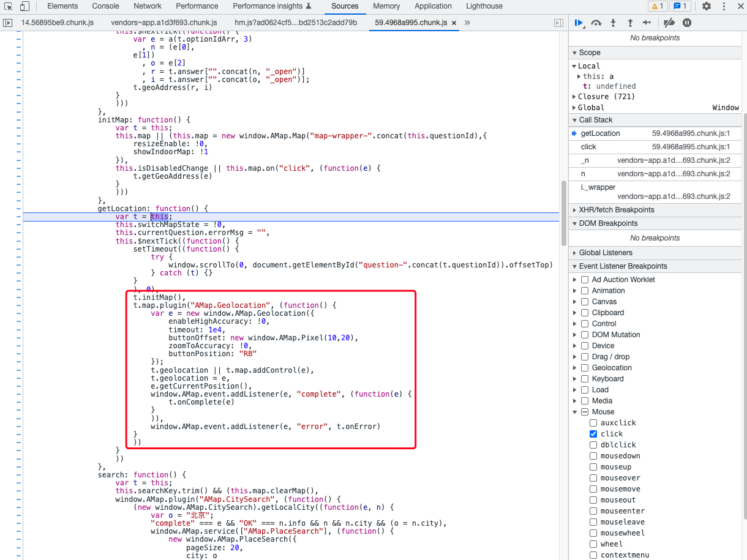This screenshot has height=560, width=747.
Task: Expand the 'this: a' variable
Action: [580, 77]
